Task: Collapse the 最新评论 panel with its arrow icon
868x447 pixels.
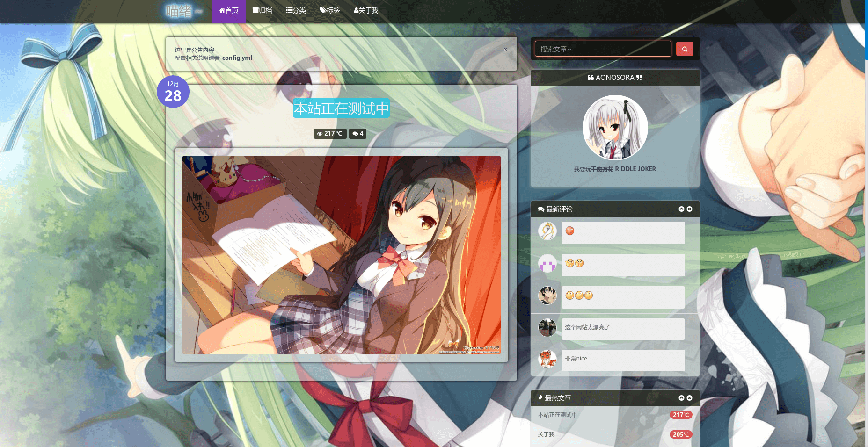Action: tap(681, 209)
